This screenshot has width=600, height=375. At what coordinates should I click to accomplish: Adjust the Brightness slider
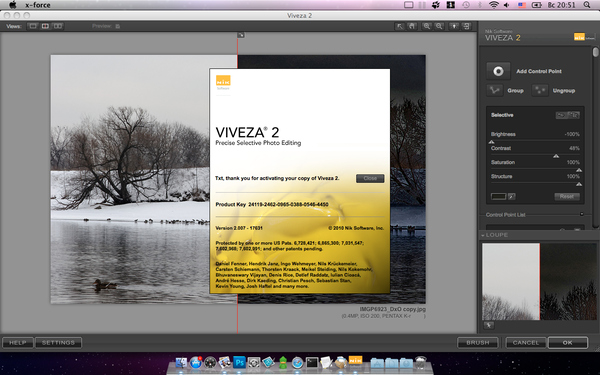535,141
